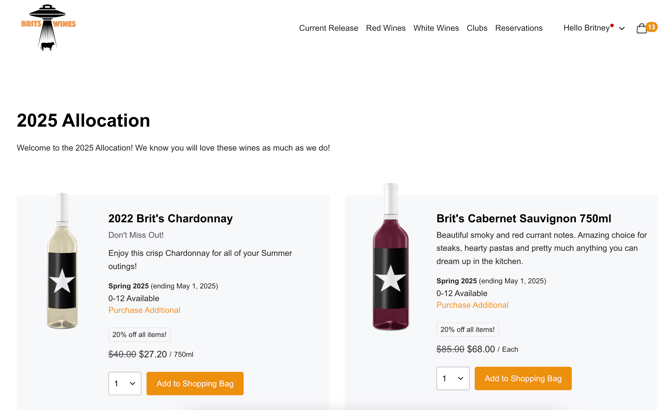Open the Brit's Cabernet Sauvignon 750ml title
This screenshot has height=410, width=670.
point(524,218)
